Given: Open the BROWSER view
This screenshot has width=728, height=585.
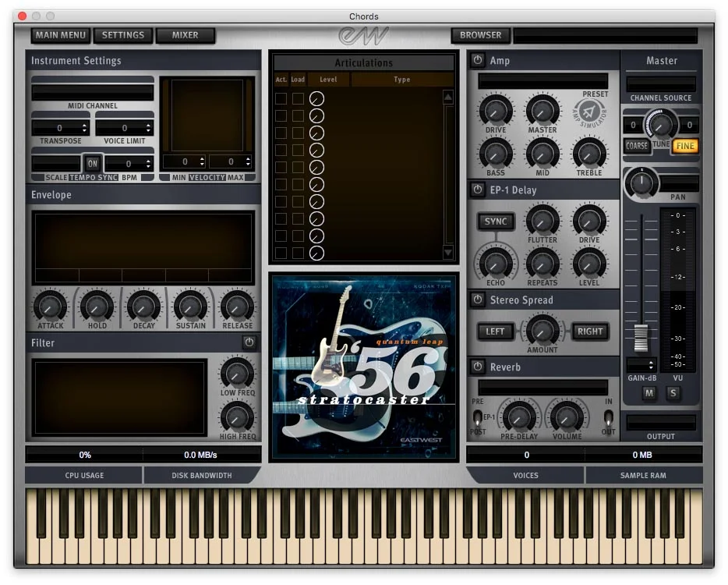Looking at the screenshot, I should (x=481, y=35).
